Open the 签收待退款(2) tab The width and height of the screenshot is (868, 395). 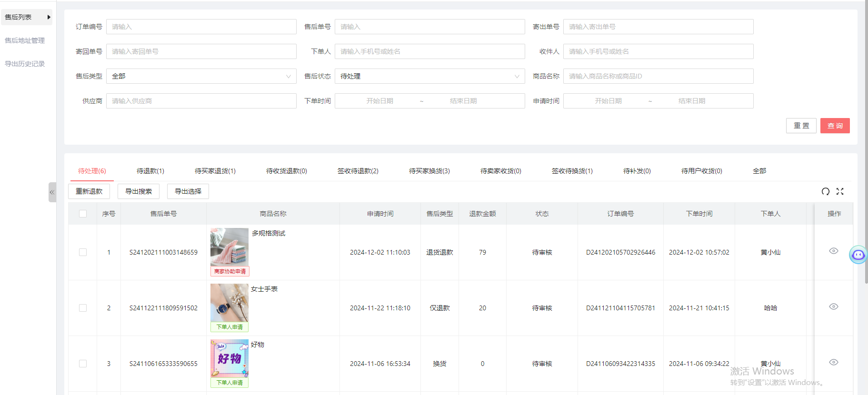[358, 171]
